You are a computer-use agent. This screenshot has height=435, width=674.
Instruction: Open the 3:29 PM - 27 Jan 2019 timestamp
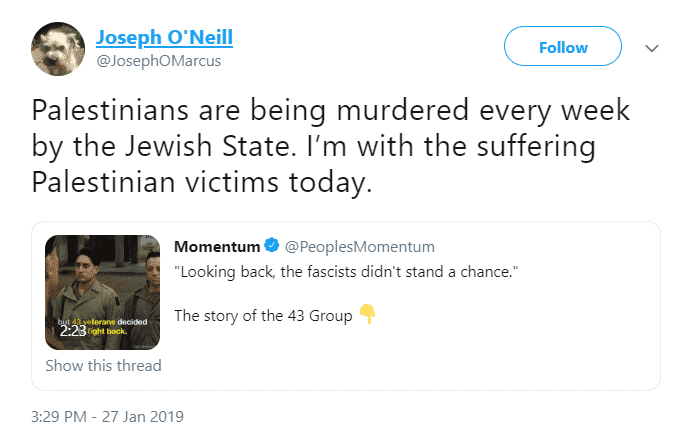(x=107, y=417)
